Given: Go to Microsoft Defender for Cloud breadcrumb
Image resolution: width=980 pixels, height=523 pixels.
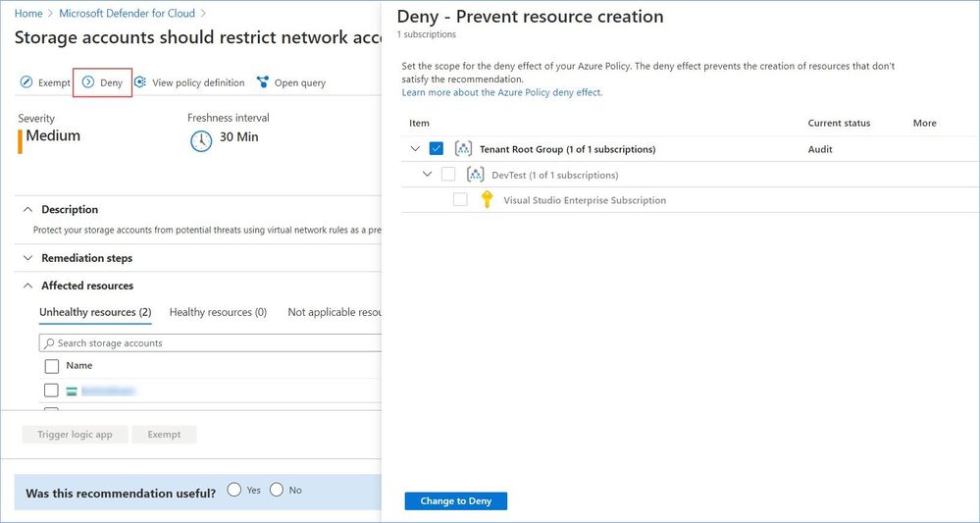Looking at the screenshot, I should click(x=127, y=13).
